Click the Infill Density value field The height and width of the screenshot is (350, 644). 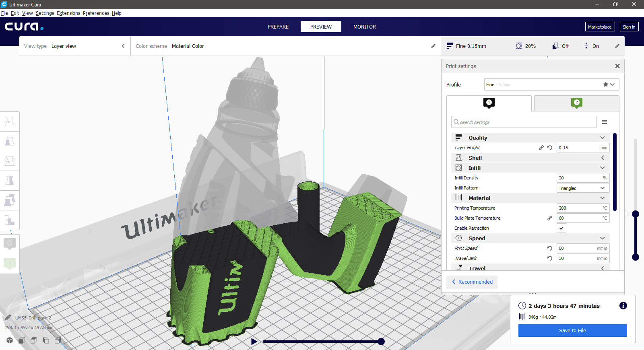pyautogui.click(x=583, y=178)
